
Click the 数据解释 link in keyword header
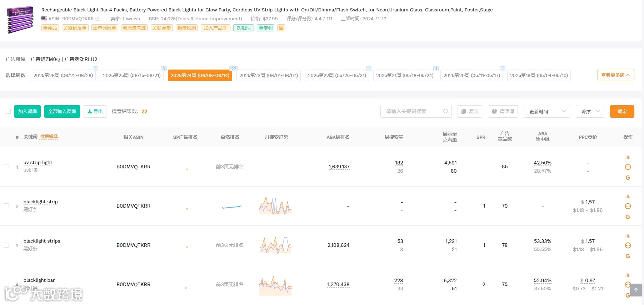point(49,137)
